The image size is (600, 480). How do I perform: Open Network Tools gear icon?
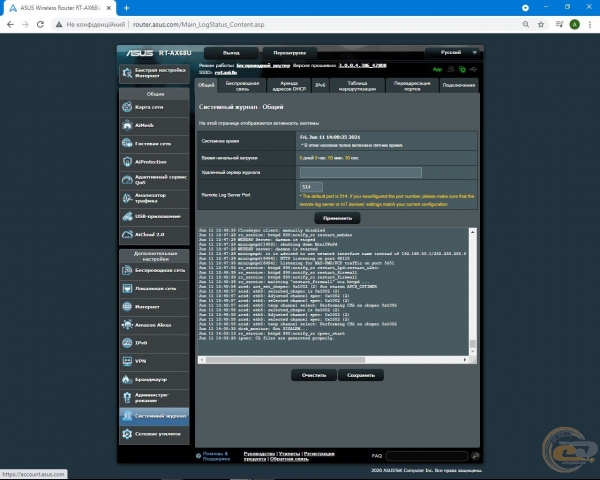127,434
